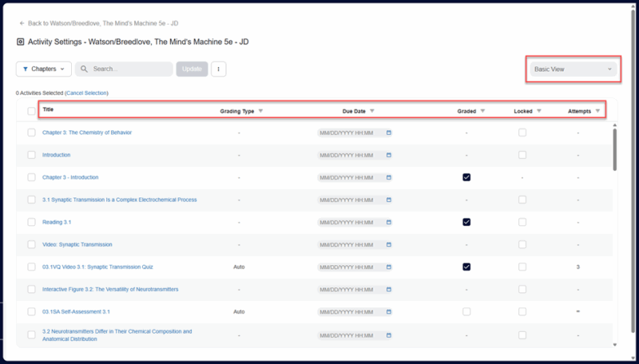Viewport: 639px width, 364px height.
Task: Click the Attempts column filter icon
Action: click(598, 111)
